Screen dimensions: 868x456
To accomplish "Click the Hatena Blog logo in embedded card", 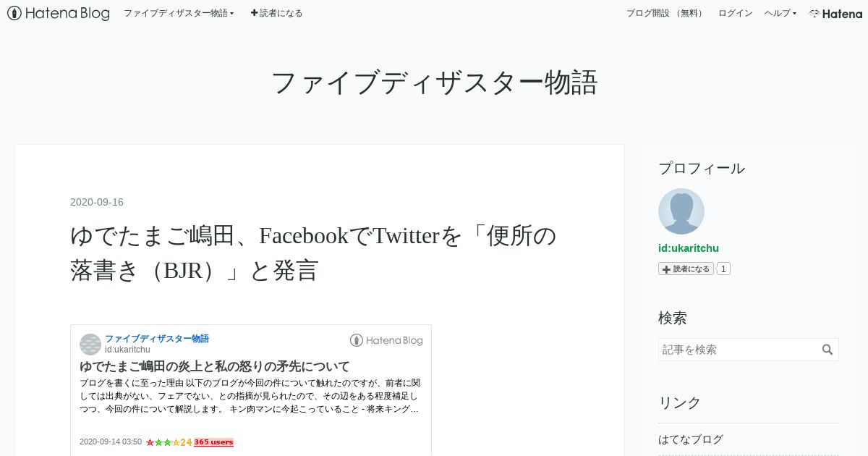I will tap(386, 340).
